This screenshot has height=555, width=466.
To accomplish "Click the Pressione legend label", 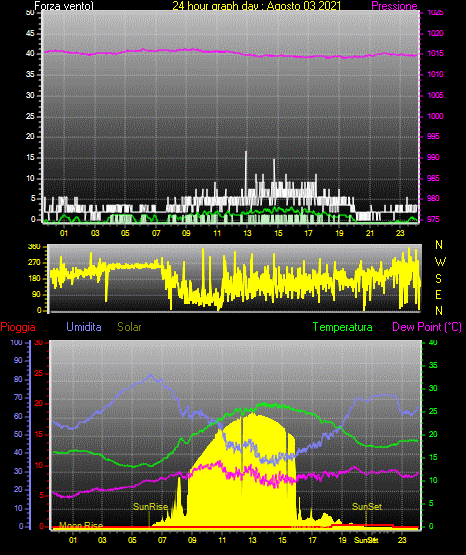I will tap(394, 6).
